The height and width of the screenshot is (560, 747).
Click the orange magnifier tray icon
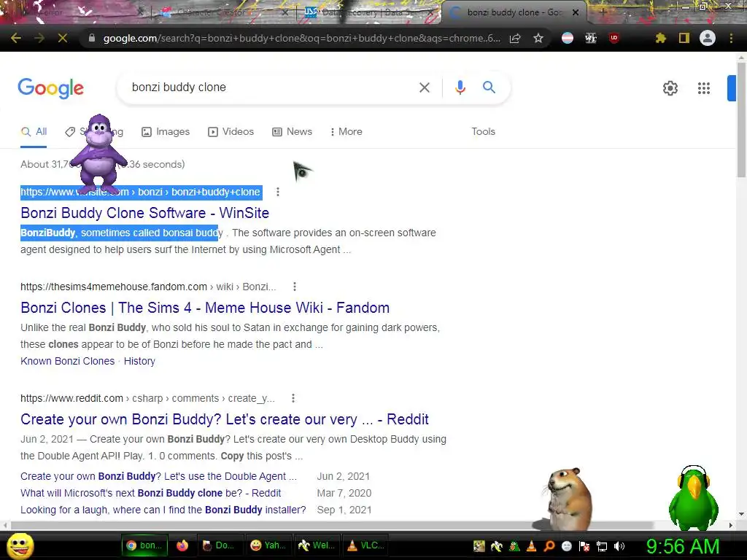(x=549, y=546)
